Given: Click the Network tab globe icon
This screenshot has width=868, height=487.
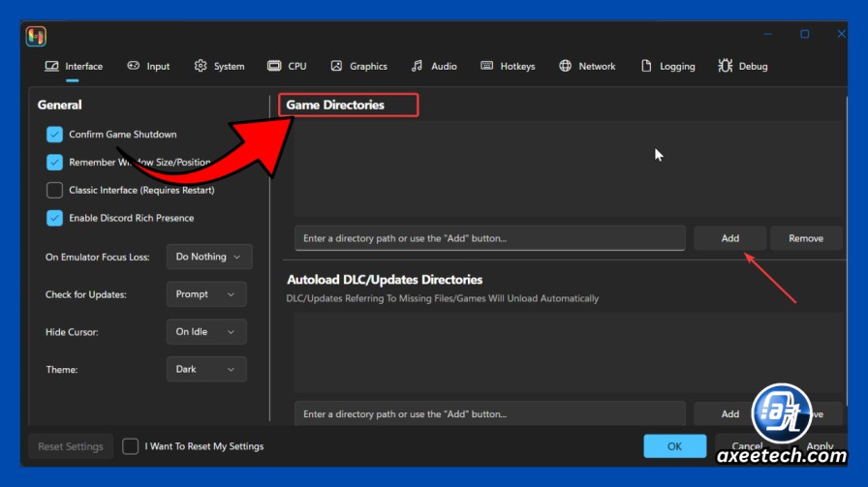Looking at the screenshot, I should [565, 66].
